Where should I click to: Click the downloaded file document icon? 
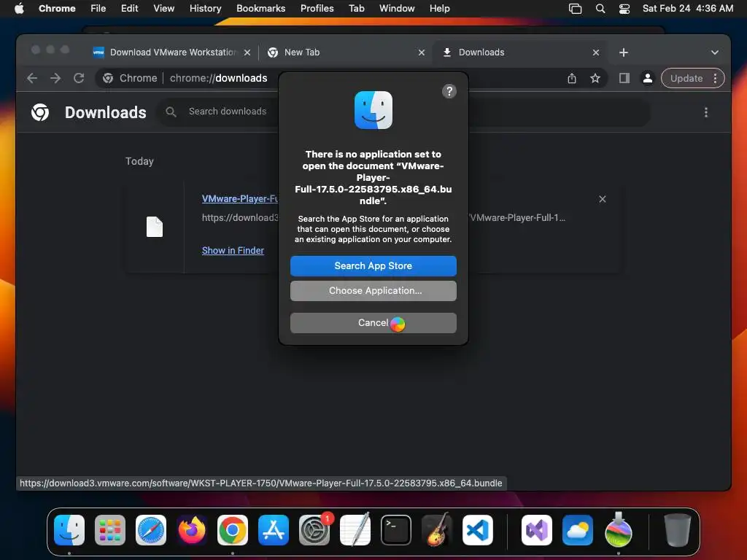coord(155,227)
